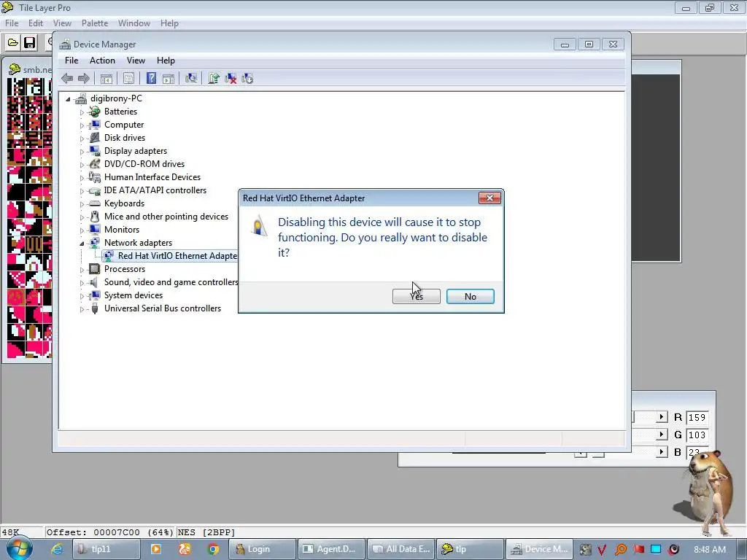
Task: Click right arrow of R color slider
Action: click(x=661, y=417)
